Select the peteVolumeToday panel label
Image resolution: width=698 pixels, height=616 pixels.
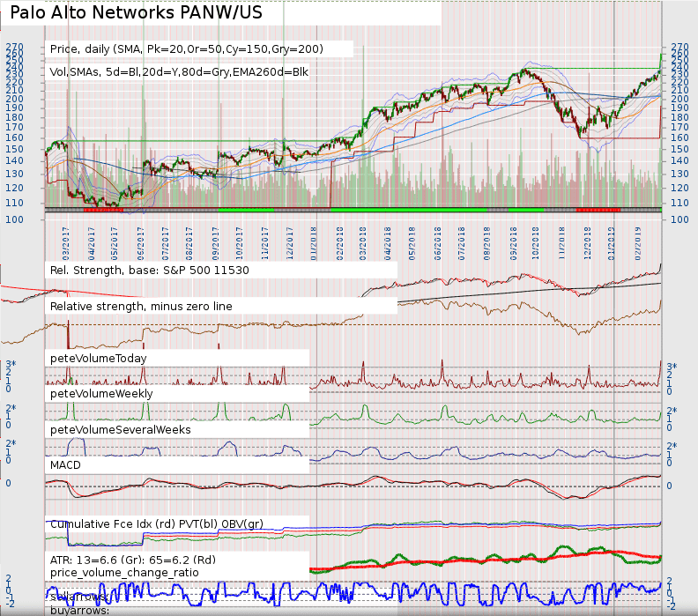[x=99, y=359]
